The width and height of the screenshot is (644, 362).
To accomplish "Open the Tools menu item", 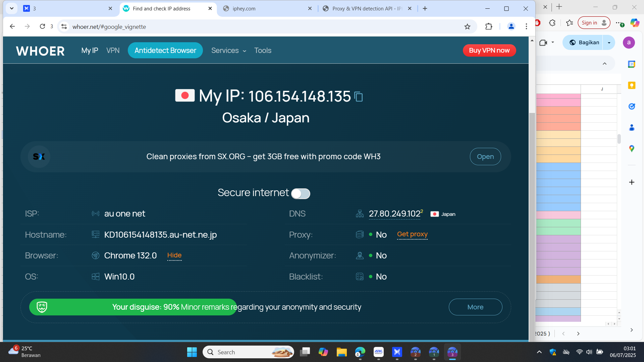I will [x=263, y=51].
